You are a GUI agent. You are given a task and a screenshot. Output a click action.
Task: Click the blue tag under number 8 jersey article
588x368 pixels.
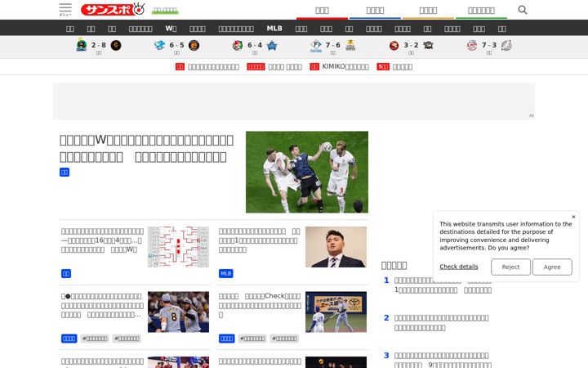[69, 339]
